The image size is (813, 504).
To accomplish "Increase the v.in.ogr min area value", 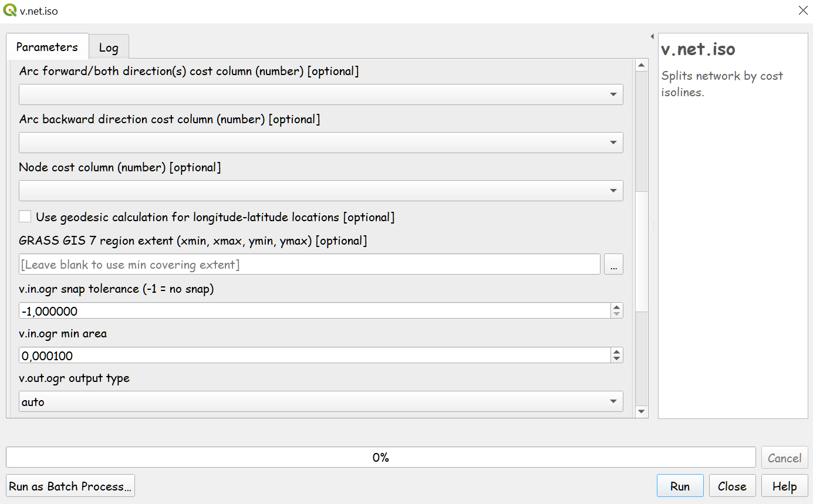I will coord(616,351).
